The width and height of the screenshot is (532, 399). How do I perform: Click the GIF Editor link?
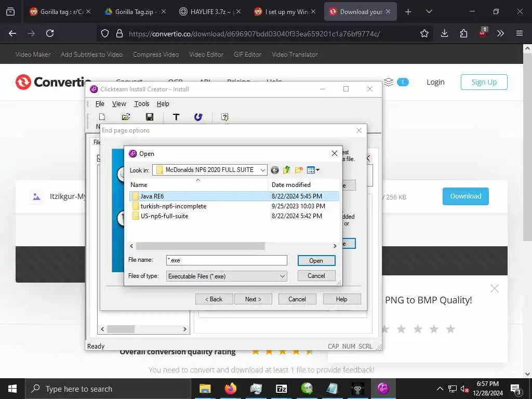(x=247, y=54)
